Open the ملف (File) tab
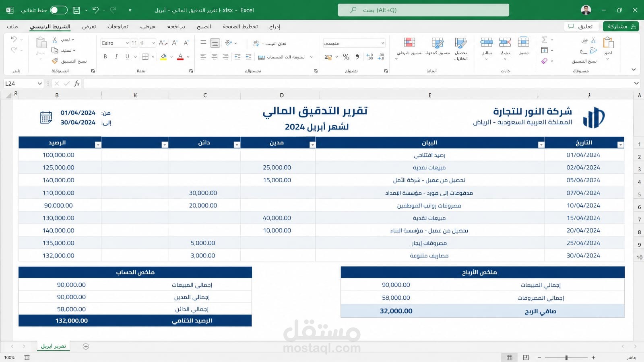This screenshot has height=362, width=644. pos(12,27)
